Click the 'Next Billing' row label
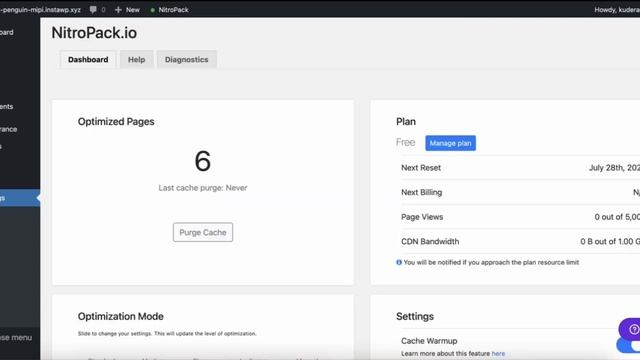 click(x=422, y=192)
